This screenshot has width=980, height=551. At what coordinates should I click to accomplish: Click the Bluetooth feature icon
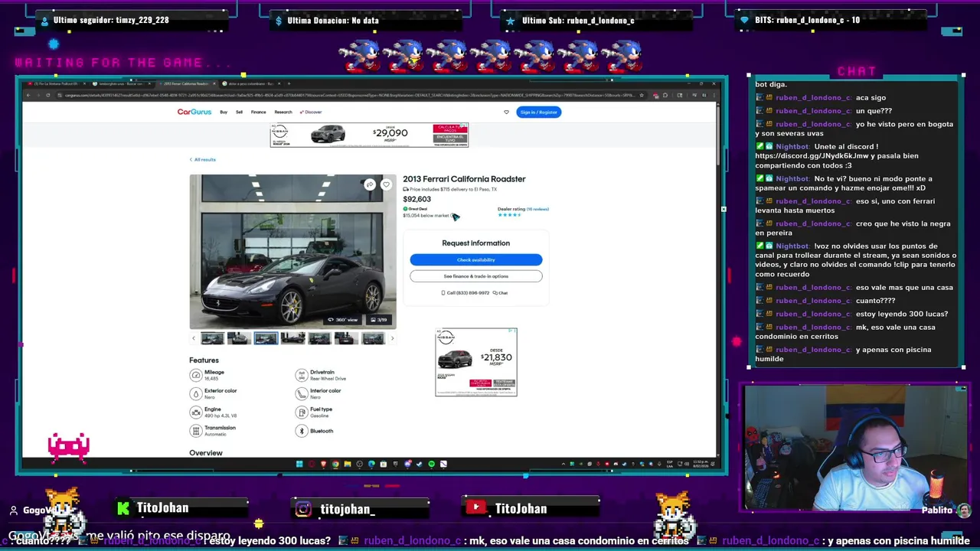click(x=302, y=431)
